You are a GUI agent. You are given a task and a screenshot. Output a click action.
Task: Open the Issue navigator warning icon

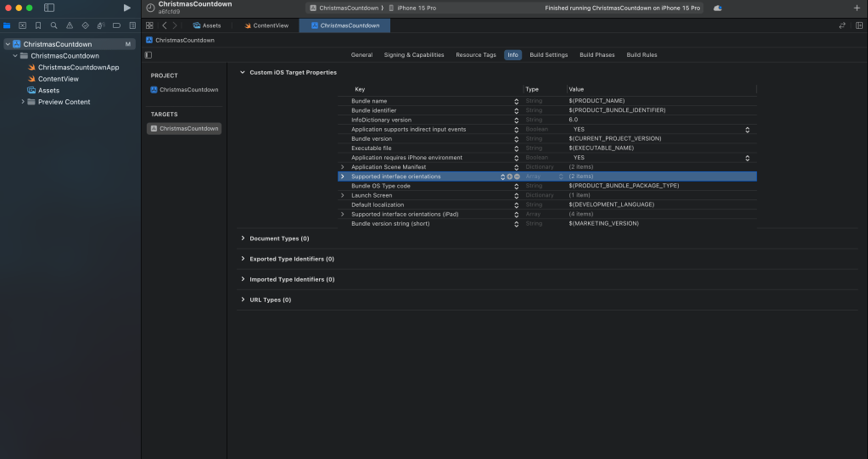click(70, 25)
